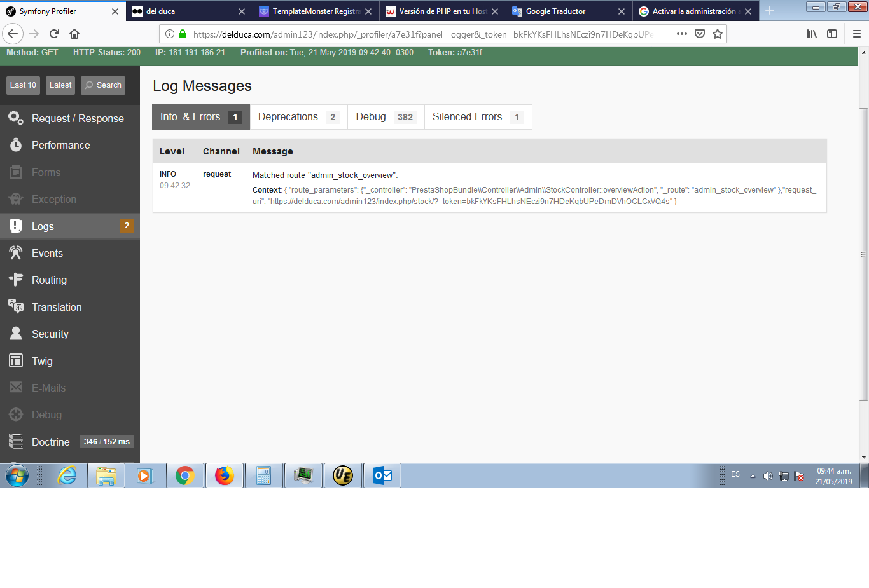Open Logs panel in sidebar
869x588 pixels.
70,226
